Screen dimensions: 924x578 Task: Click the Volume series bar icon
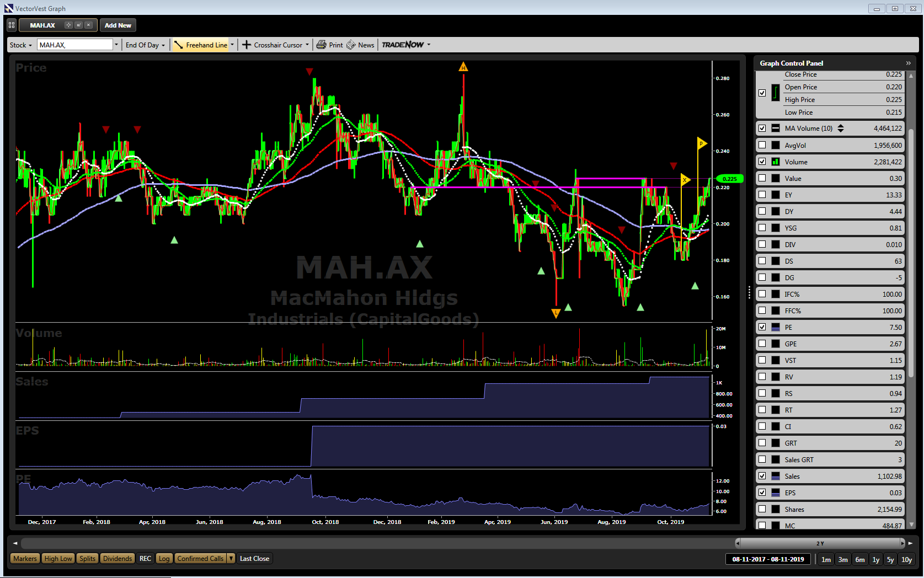[776, 162]
